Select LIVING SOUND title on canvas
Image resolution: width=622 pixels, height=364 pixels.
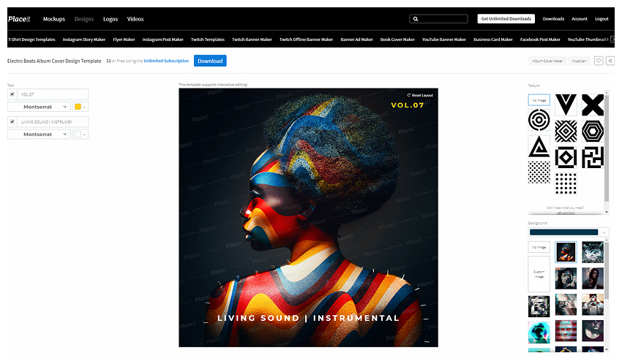click(x=309, y=318)
